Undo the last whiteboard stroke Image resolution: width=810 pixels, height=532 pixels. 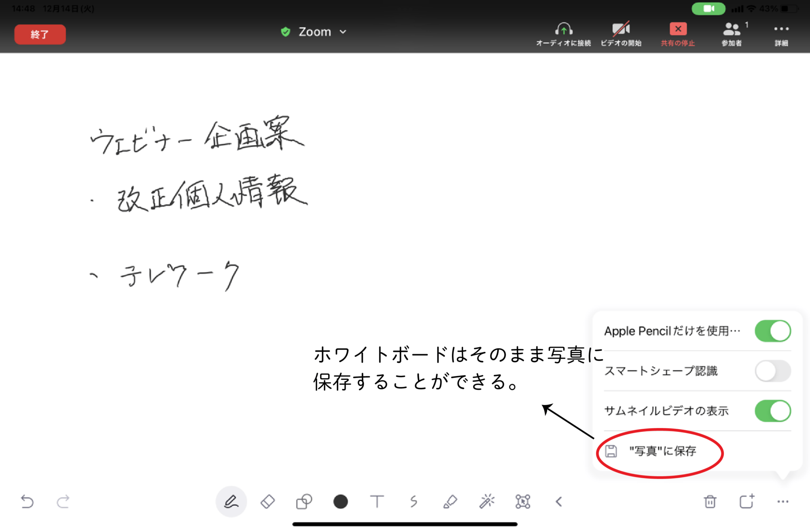click(x=26, y=502)
